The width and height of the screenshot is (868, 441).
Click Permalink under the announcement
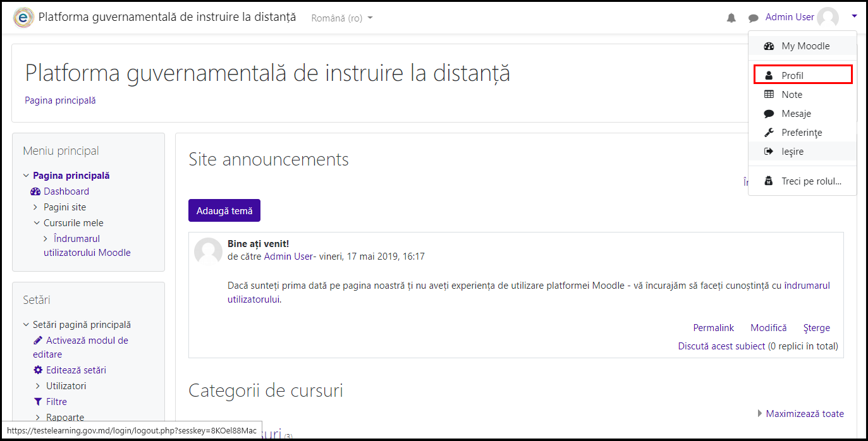714,328
